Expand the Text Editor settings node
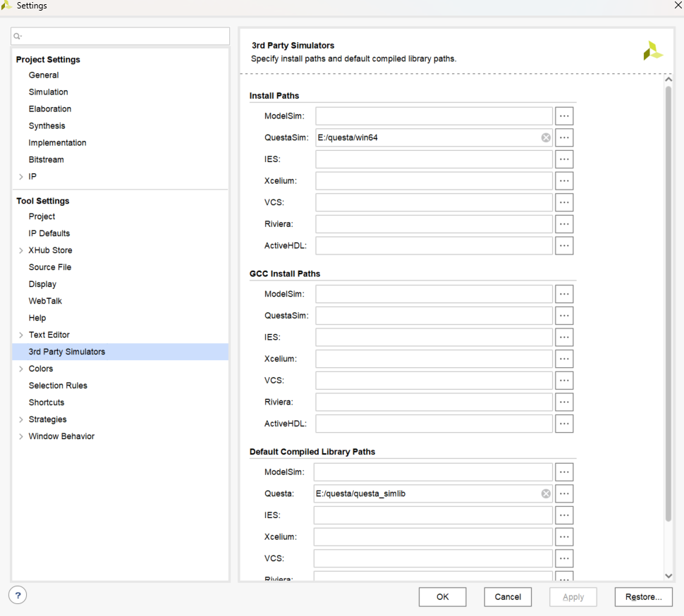The width and height of the screenshot is (684, 616). 21,335
